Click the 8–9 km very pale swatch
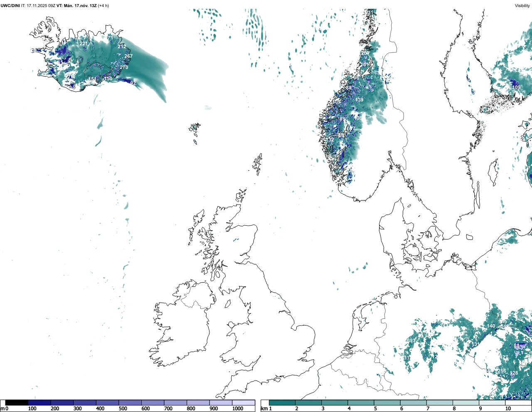The height and width of the screenshot is (412, 532). pos(466,402)
